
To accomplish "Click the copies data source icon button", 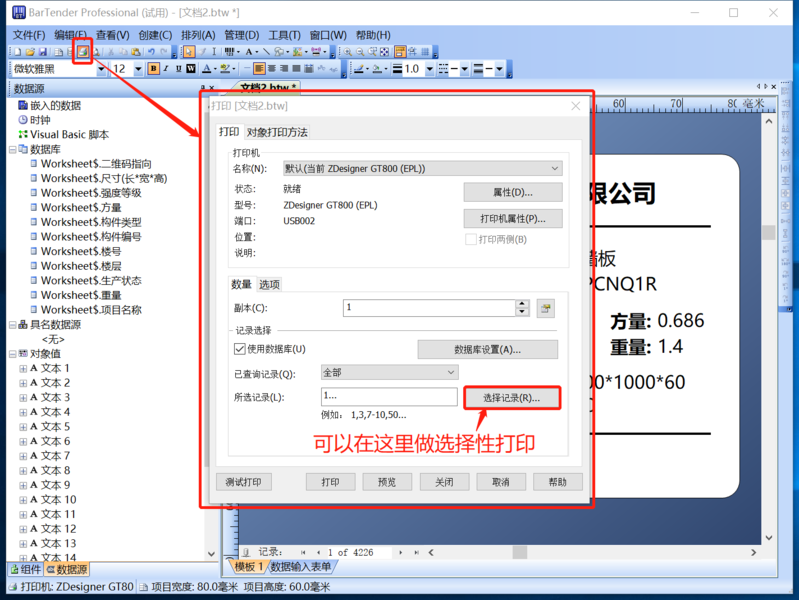I will click(546, 308).
